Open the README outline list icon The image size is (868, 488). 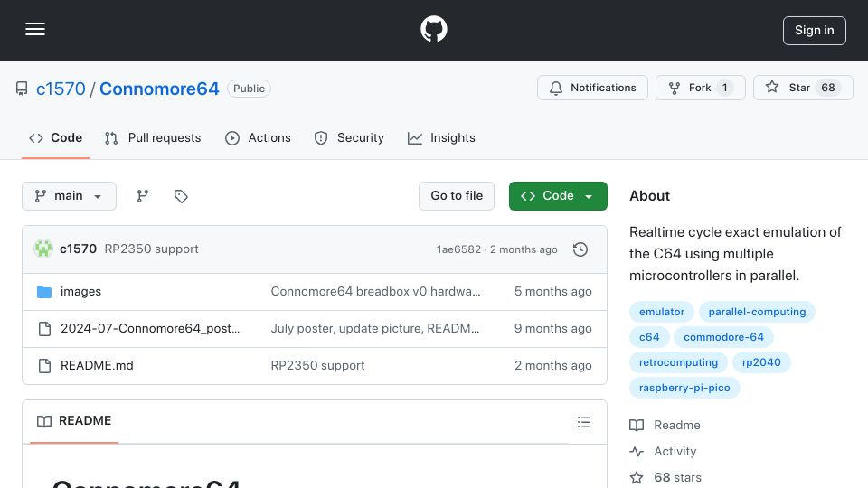point(583,422)
